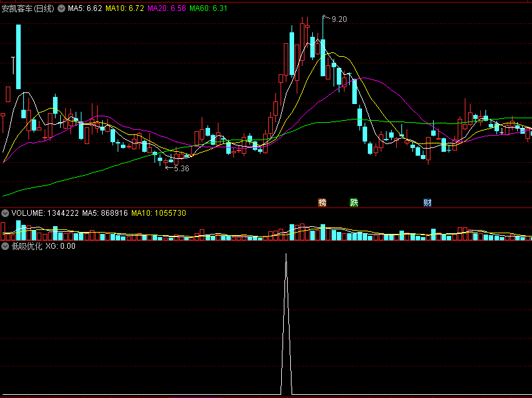532x398 pixels.
Task: Click the VOLUME: 1344222 label
Action: click(x=45, y=213)
